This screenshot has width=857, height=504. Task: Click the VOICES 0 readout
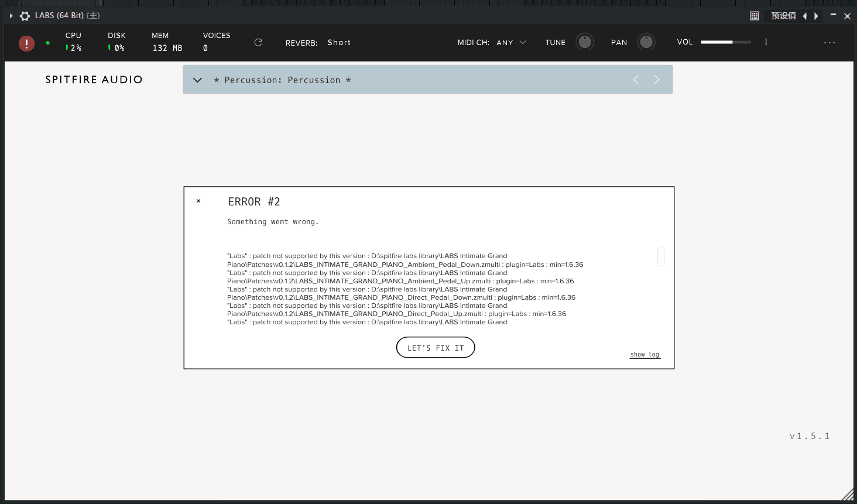217,42
